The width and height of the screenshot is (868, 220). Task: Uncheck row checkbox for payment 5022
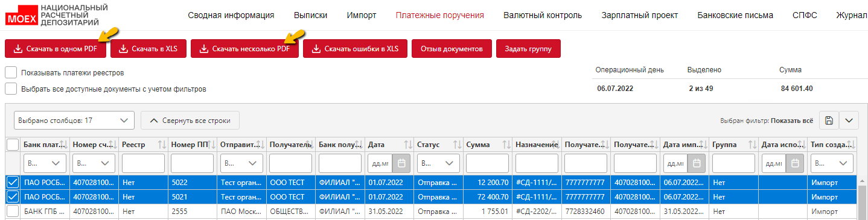[x=12, y=182]
